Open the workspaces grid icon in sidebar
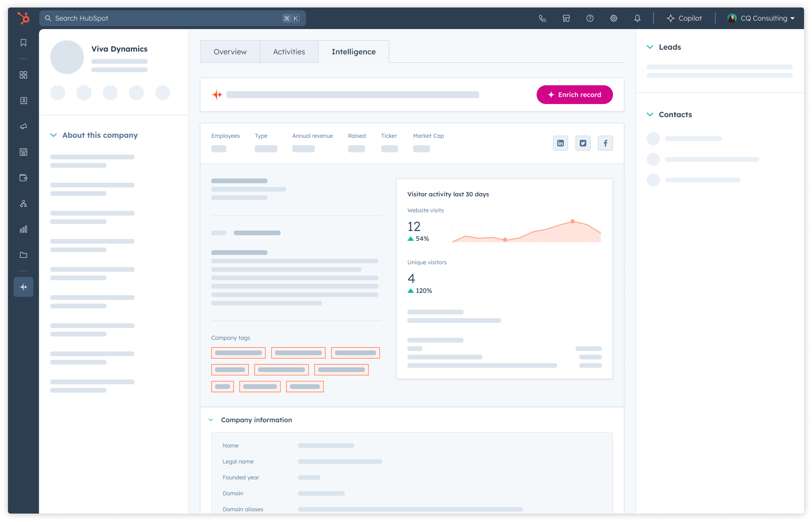812x522 pixels. coord(23,75)
